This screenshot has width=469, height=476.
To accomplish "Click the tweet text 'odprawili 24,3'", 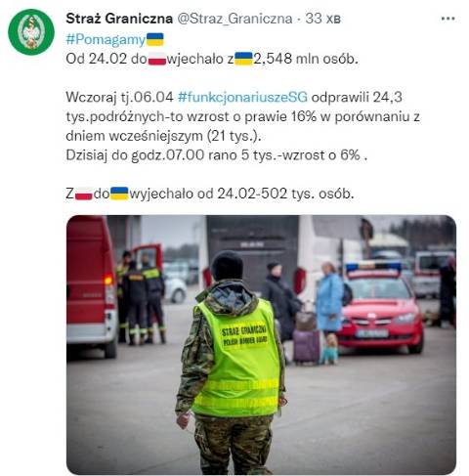I will click(x=357, y=97).
